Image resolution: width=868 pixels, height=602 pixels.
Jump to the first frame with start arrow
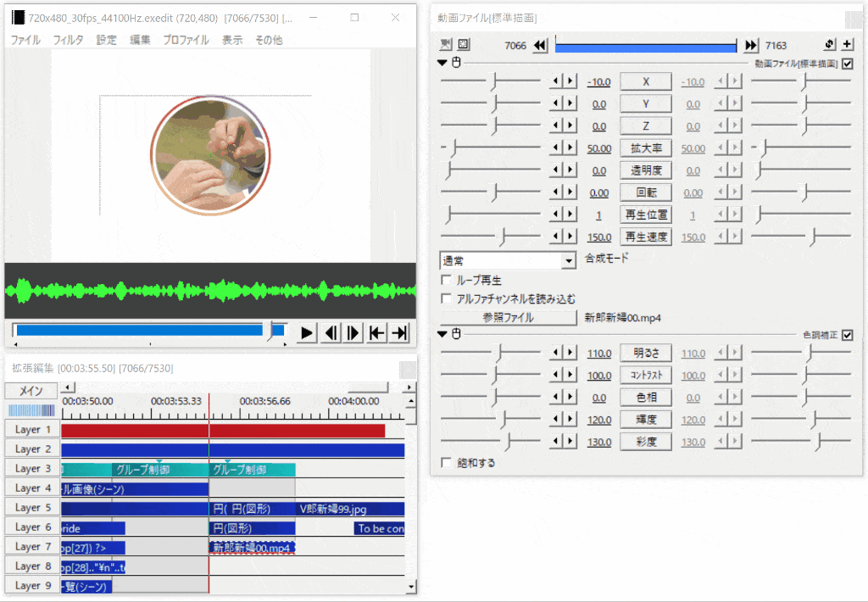pos(377,332)
